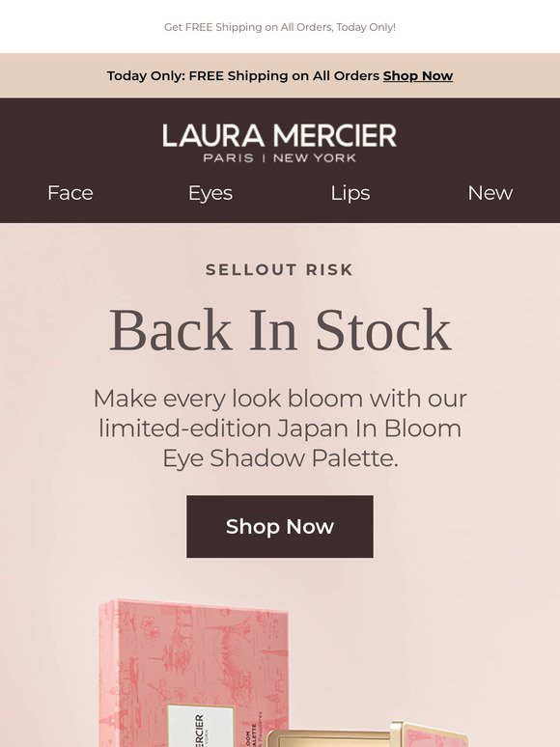
Task: Click the white label on pink box
Action: point(200,725)
